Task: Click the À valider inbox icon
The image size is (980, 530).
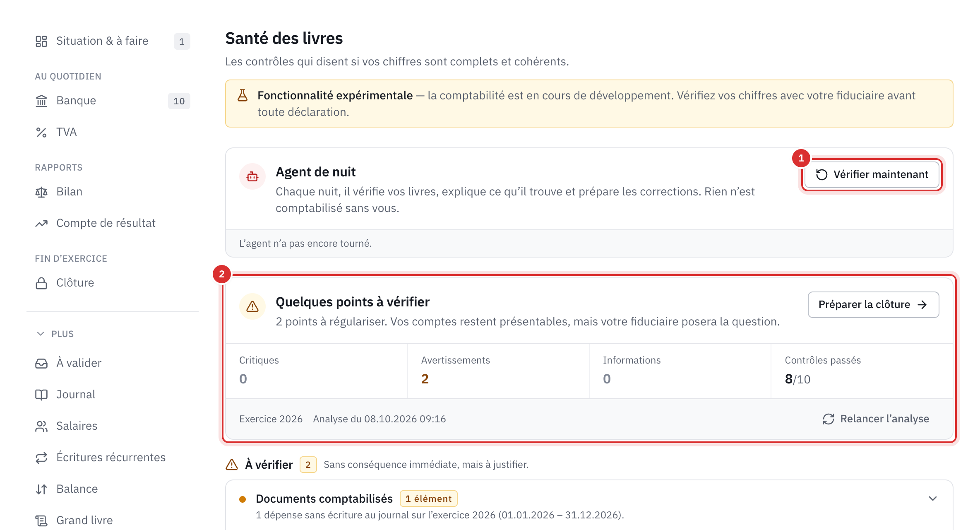Action: [x=41, y=363]
